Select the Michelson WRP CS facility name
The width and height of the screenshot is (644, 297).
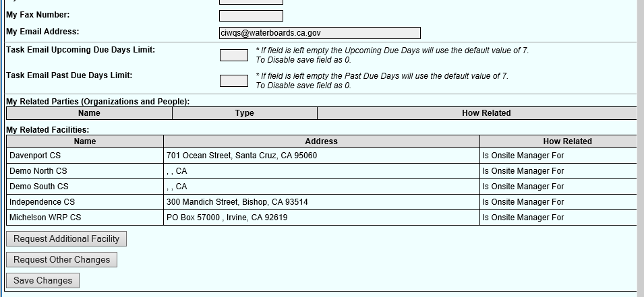coord(45,218)
